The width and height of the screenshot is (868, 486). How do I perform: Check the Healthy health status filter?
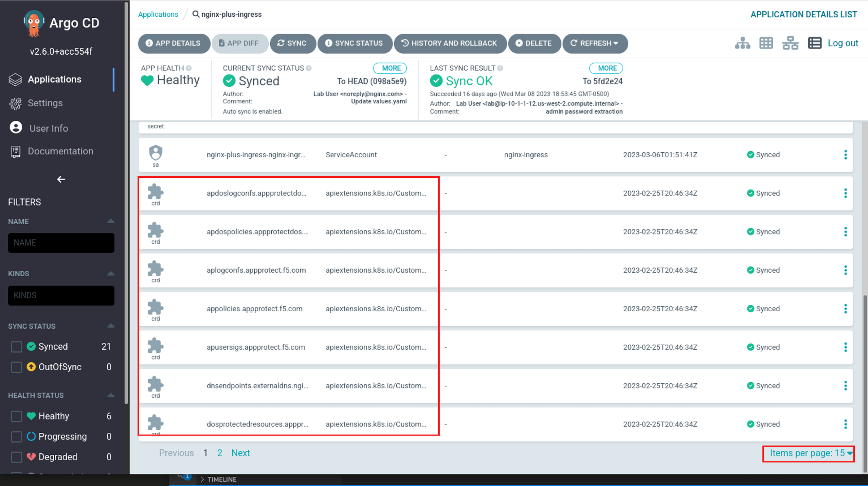tap(16, 416)
